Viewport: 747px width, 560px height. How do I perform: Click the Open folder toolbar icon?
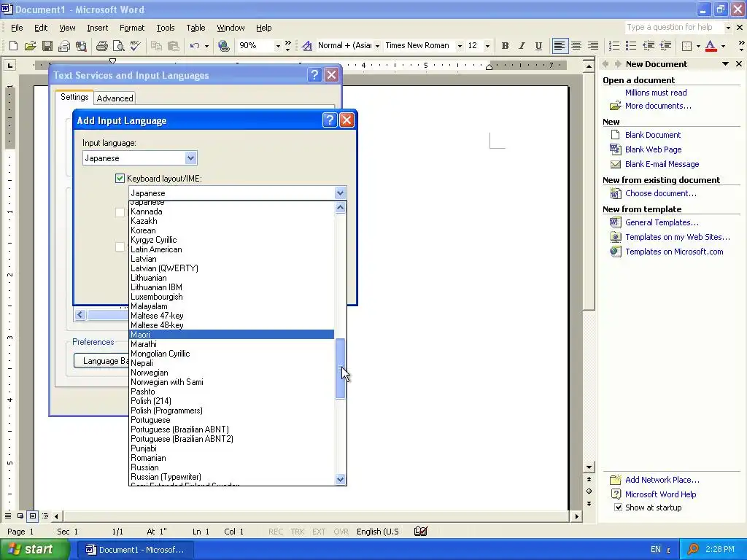pos(30,46)
